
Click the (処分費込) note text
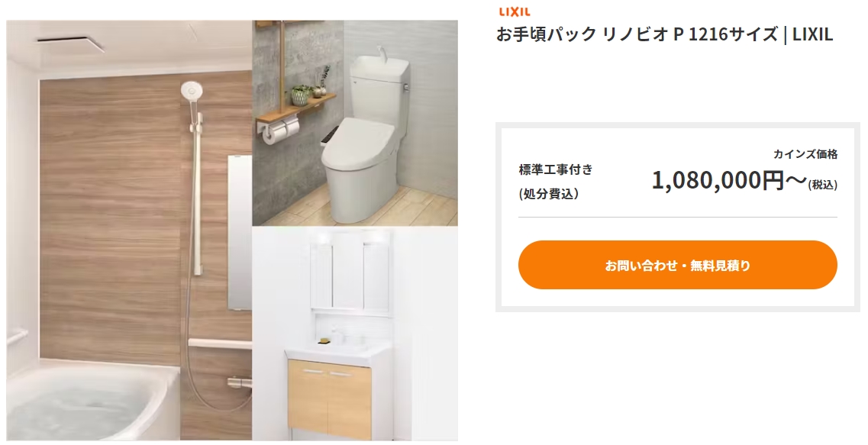click(x=549, y=195)
